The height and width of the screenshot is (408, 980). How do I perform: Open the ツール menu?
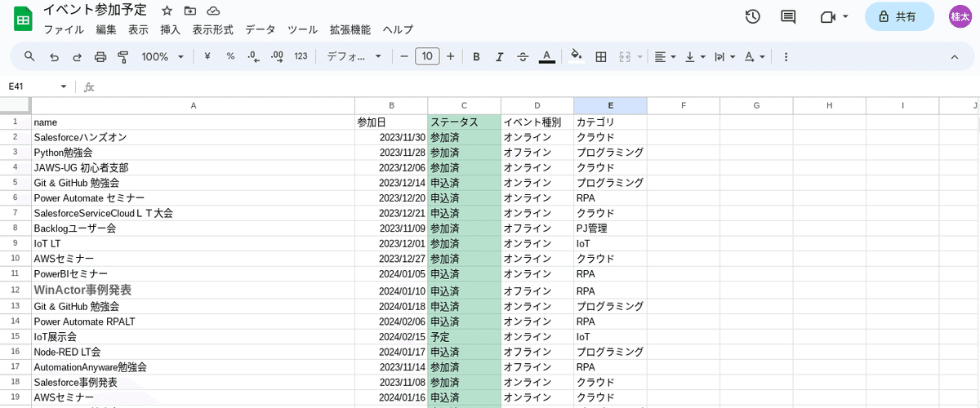[302, 29]
